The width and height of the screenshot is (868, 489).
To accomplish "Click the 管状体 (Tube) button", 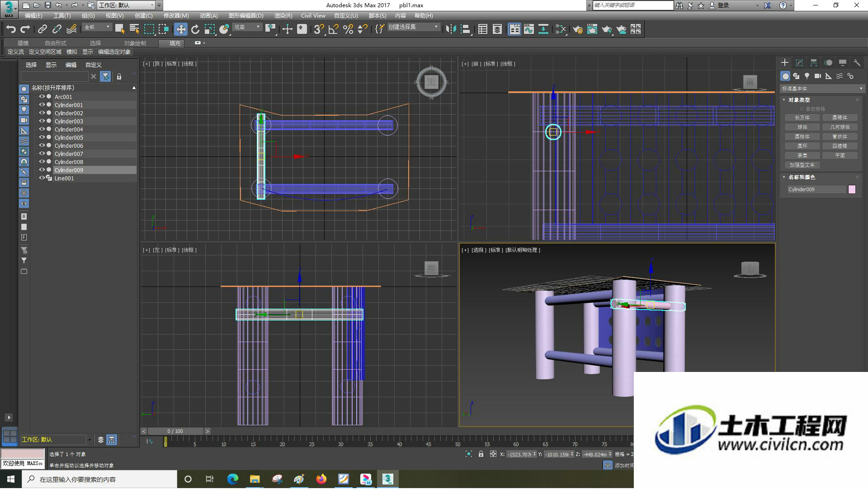I will pyautogui.click(x=840, y=136).
